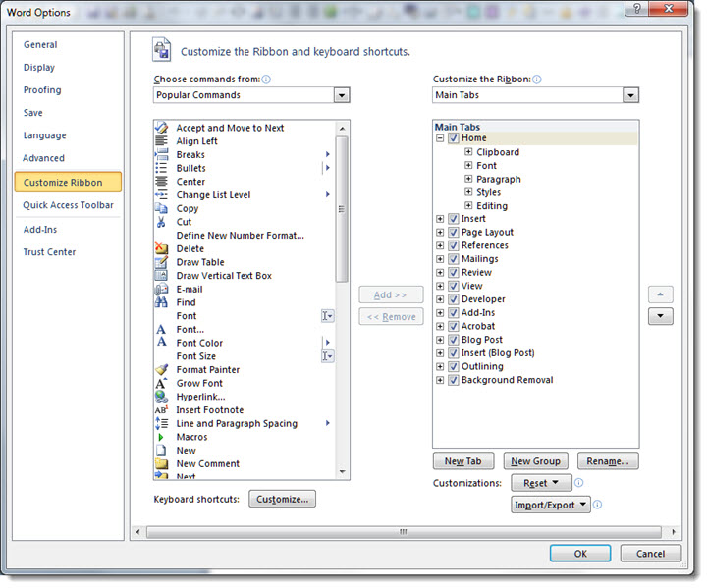
Task: Uncheck the Home tab checkbox
Action: click(454, 138)
